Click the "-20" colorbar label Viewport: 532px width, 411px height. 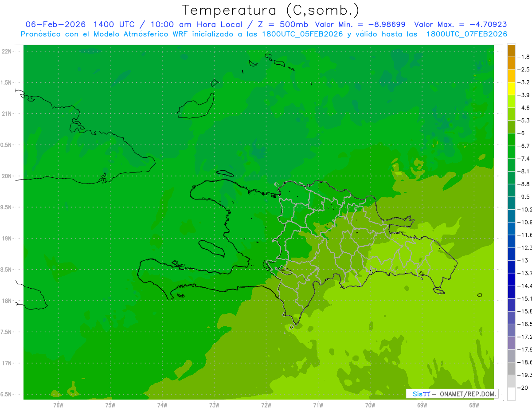(x=523, y=388)
